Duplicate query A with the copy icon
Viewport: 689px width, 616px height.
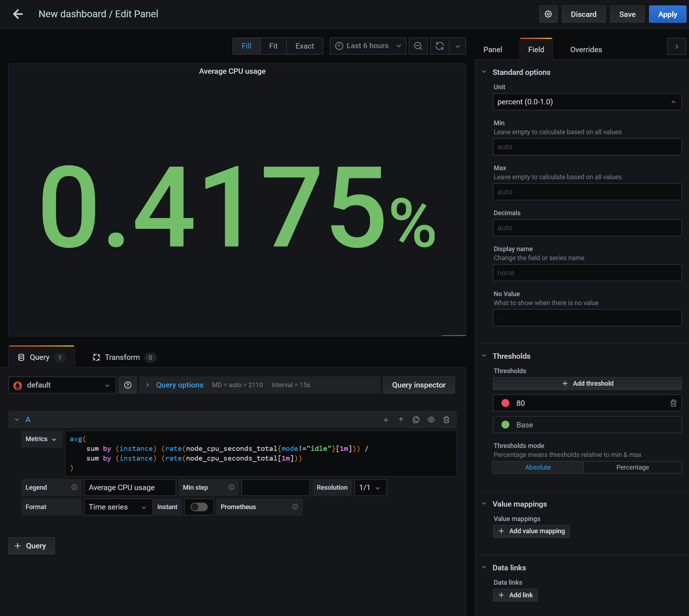point(416,420)
